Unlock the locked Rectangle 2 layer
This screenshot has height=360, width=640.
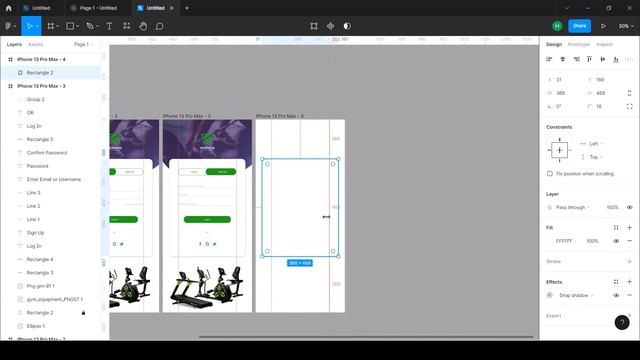tap(83, 313)
